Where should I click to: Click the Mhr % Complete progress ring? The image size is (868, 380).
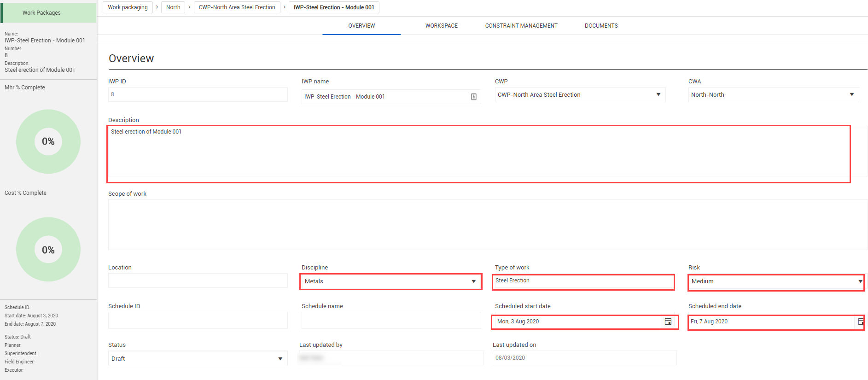48,141
